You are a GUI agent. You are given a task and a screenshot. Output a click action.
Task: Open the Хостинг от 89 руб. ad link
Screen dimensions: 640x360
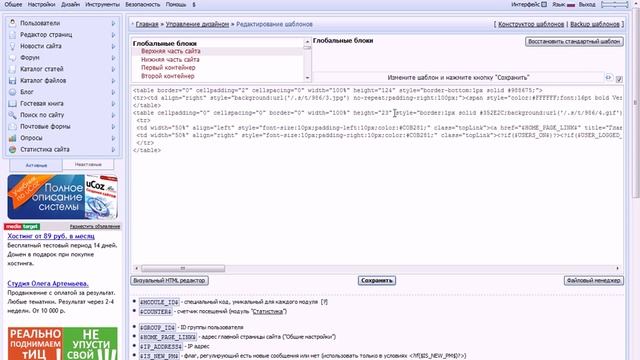(x=51, y=236)
